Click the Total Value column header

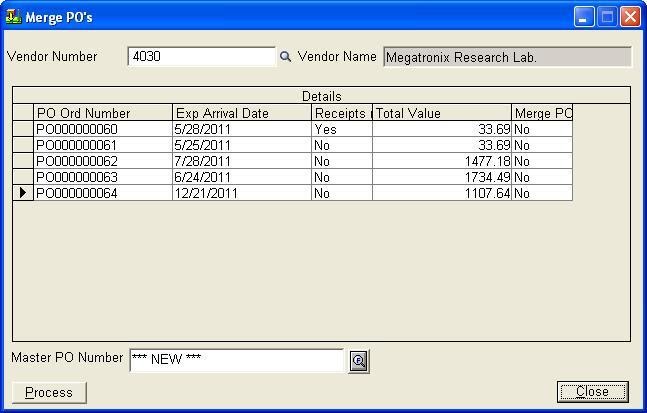click(442, 113)
